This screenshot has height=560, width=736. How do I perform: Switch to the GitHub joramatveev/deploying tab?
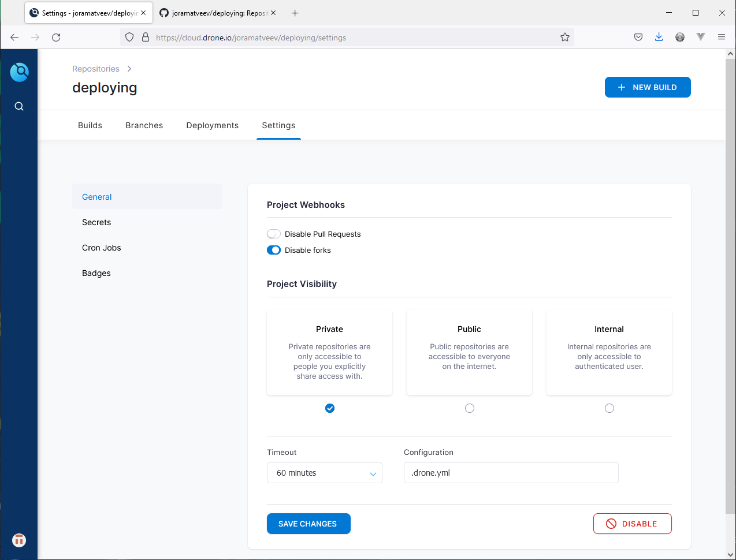218,13
